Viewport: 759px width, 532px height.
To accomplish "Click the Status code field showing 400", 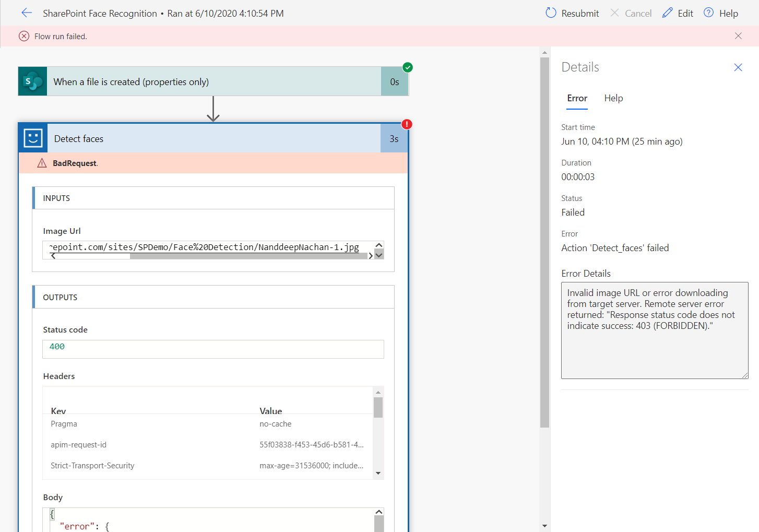I will pyautogui.click(x=213, y=349).
